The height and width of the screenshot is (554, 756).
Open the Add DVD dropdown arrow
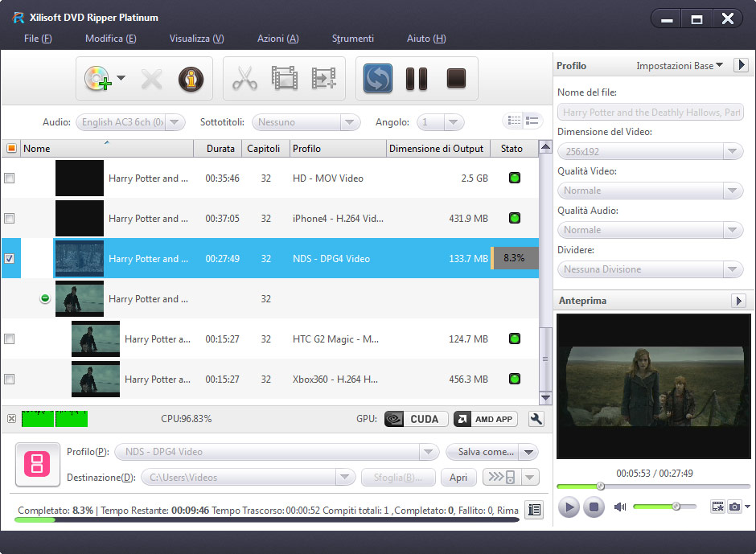coord(121,78)
